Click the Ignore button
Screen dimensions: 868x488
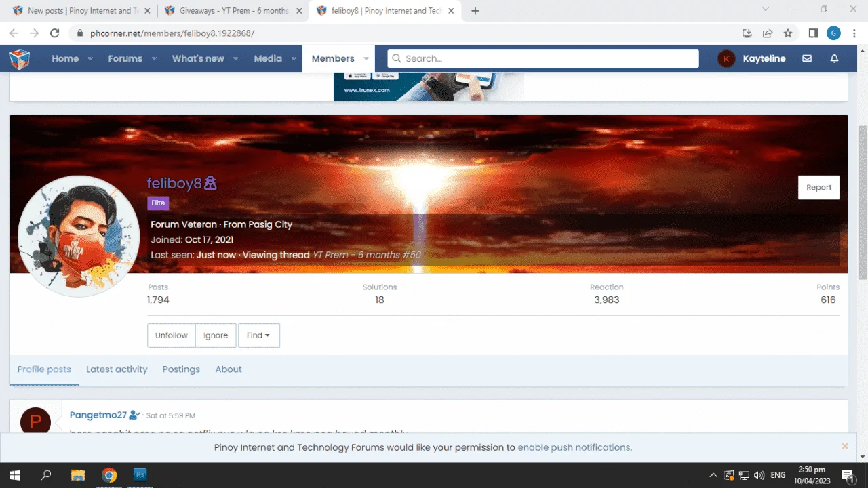pyautogui.click(x=216, y=335)
